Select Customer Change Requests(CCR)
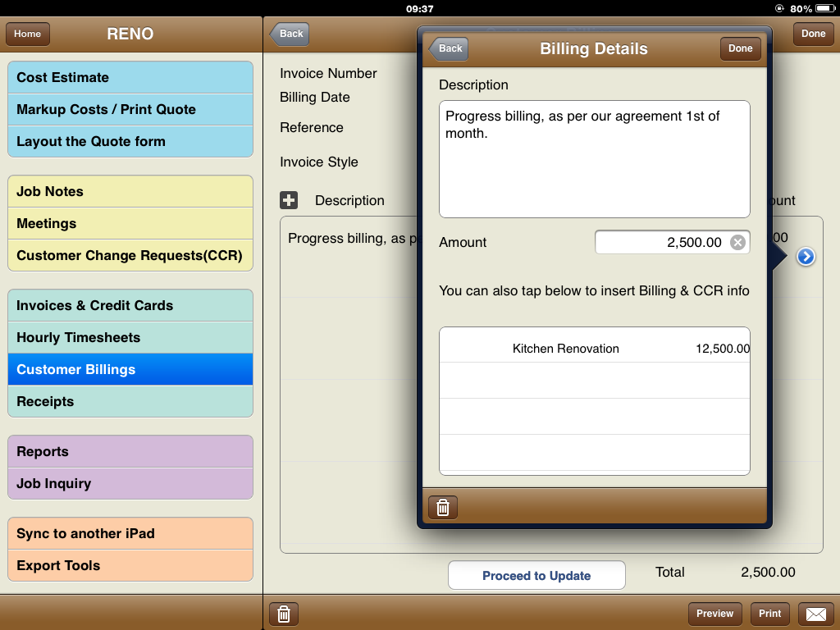 click(x=130, y=255)
